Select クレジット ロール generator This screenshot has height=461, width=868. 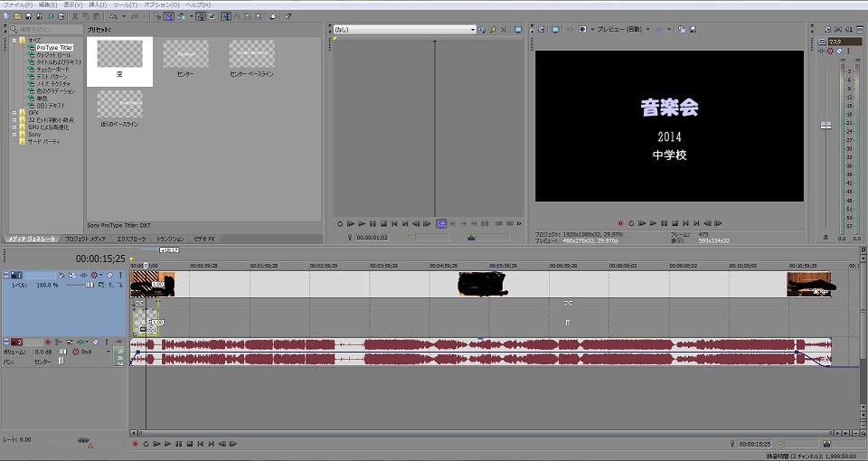(53, 55)
